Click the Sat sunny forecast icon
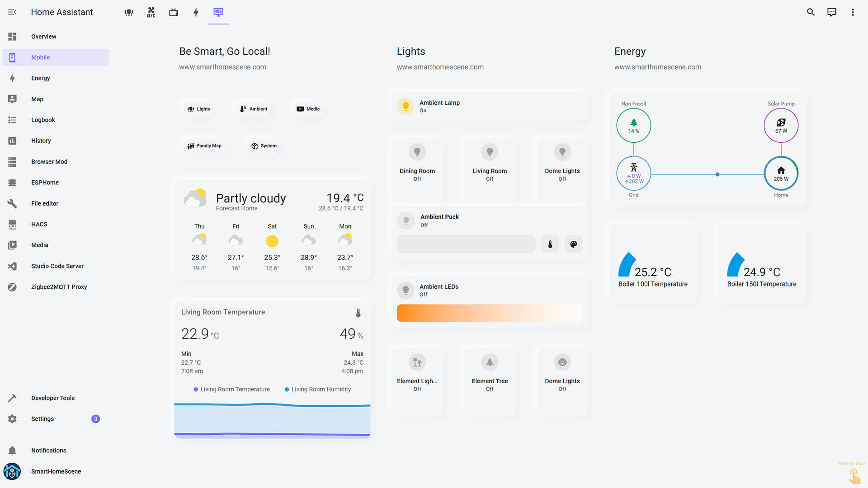868x488 pixels. coord(272,241)
